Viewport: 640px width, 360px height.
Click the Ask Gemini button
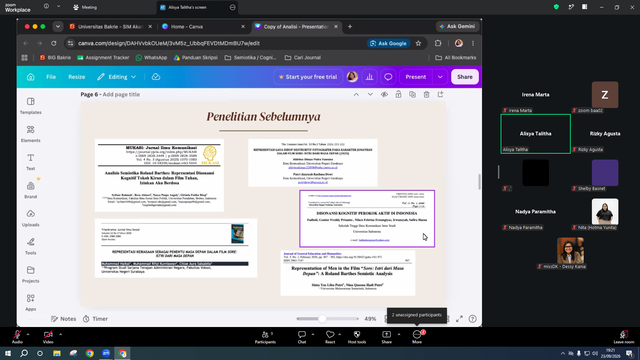(x=457, y=27)
